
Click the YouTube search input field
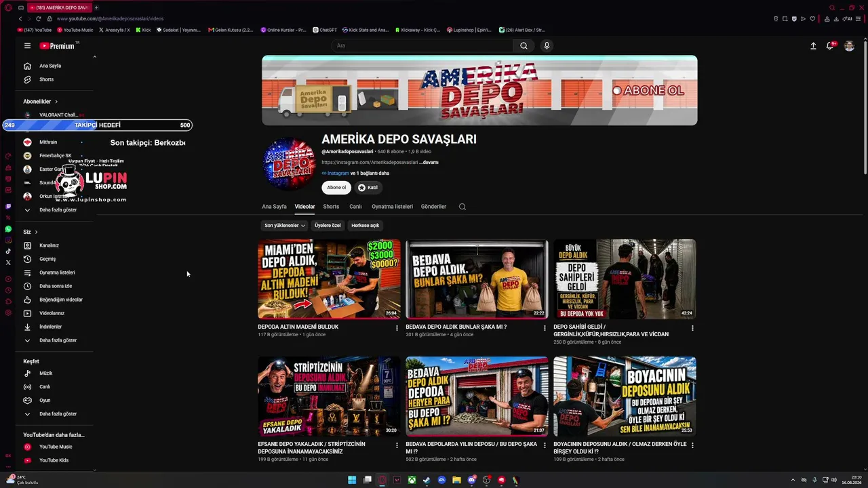tap(423, 46)
